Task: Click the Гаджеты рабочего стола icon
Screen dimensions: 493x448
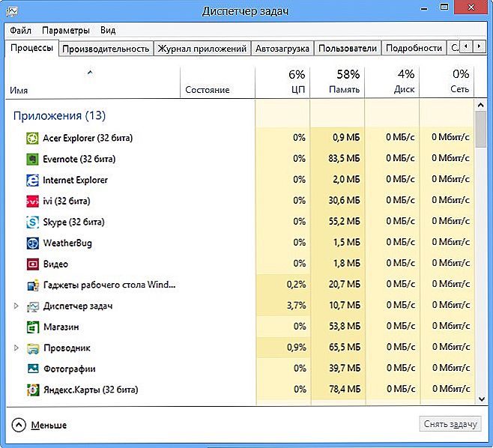Action: tap(33, 285)
